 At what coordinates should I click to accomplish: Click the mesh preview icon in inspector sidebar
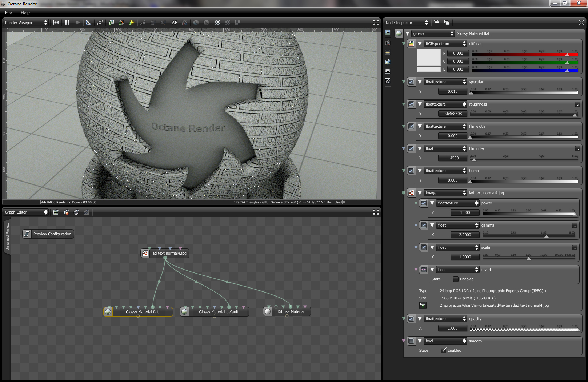(x=388, y=81)
